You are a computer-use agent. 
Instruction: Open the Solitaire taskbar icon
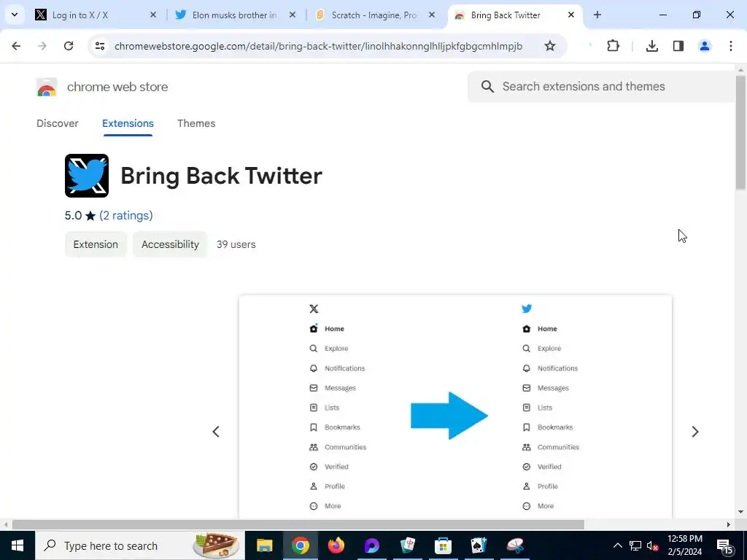pos(479,545)
